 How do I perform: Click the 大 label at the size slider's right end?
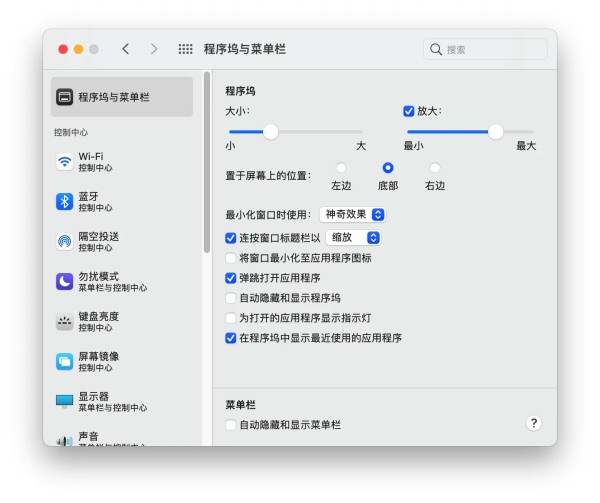click(361, 146)
